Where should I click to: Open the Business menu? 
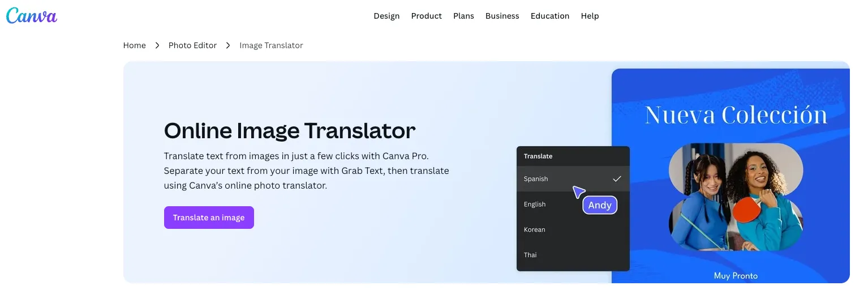click(x=502, y=16)
